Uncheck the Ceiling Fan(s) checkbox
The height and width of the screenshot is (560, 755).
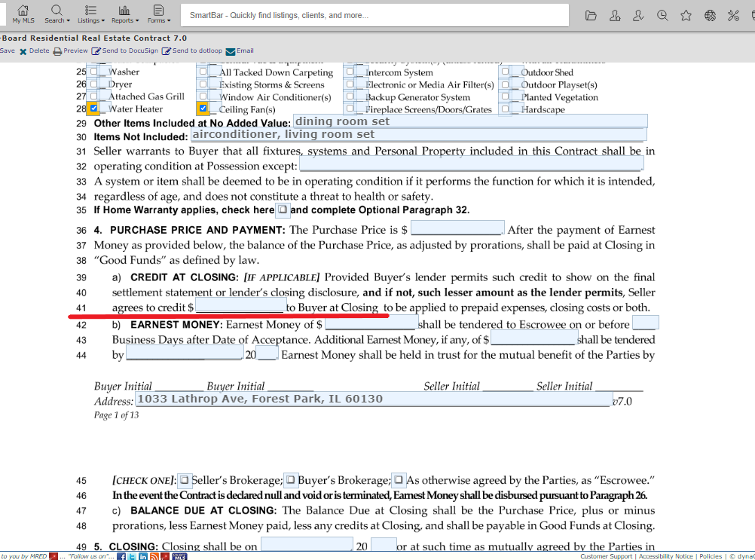(203, 109)
